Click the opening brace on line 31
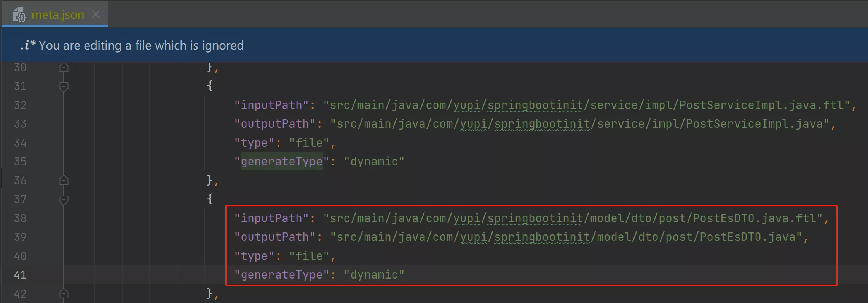The image size is (868, 303). tap(209, 86)
